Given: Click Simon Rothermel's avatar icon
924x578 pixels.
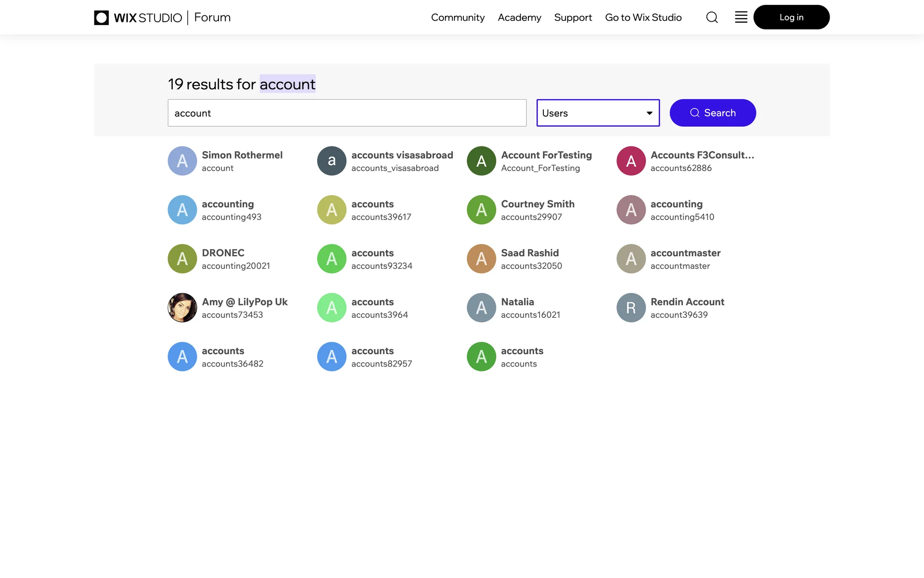Looking at the screenshot, I should [x=182, y=161].
